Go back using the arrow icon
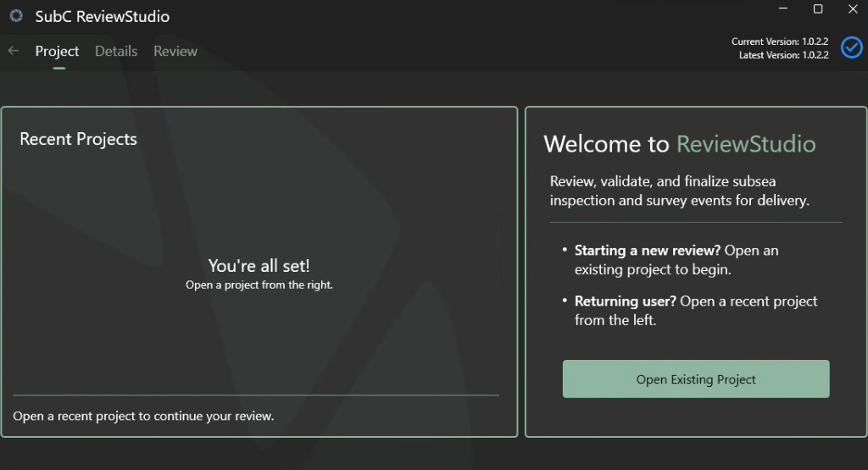 14,51
